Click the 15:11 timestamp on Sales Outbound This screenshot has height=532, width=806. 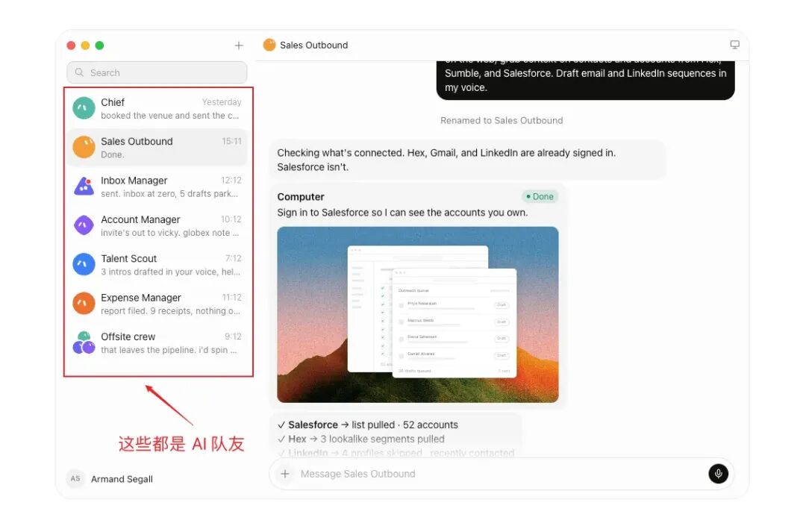[x=231, y=141]
